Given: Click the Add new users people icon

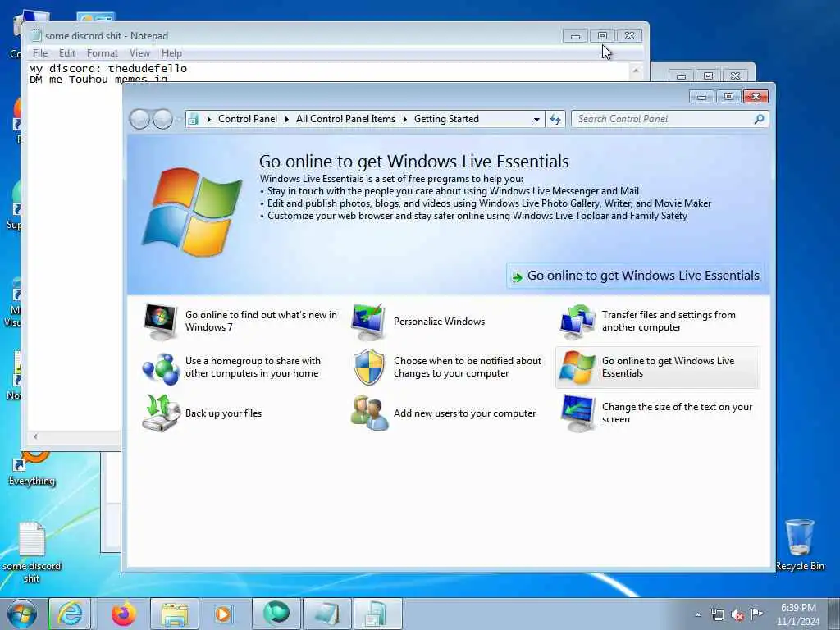Looking at the screenshot, I should pyautogui.click(x=369, y=413).
